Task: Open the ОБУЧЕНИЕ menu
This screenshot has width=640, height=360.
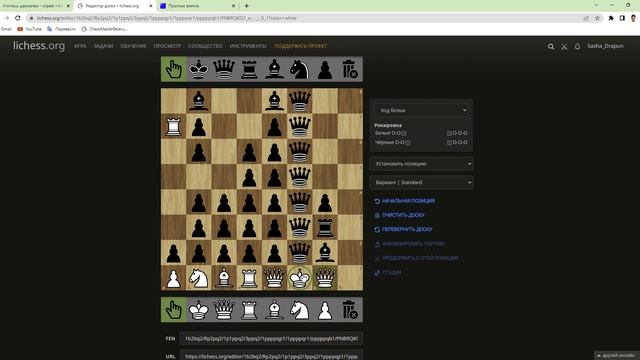Action: (x=133, y=46)
